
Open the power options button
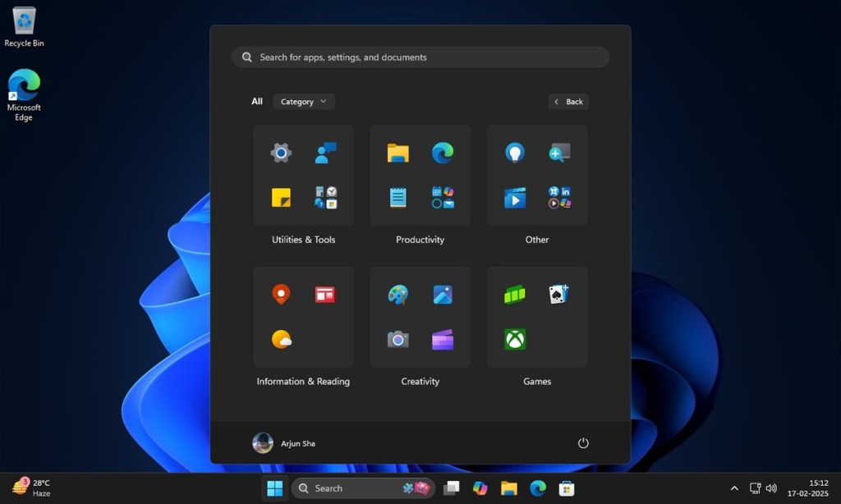pos(583,443)
